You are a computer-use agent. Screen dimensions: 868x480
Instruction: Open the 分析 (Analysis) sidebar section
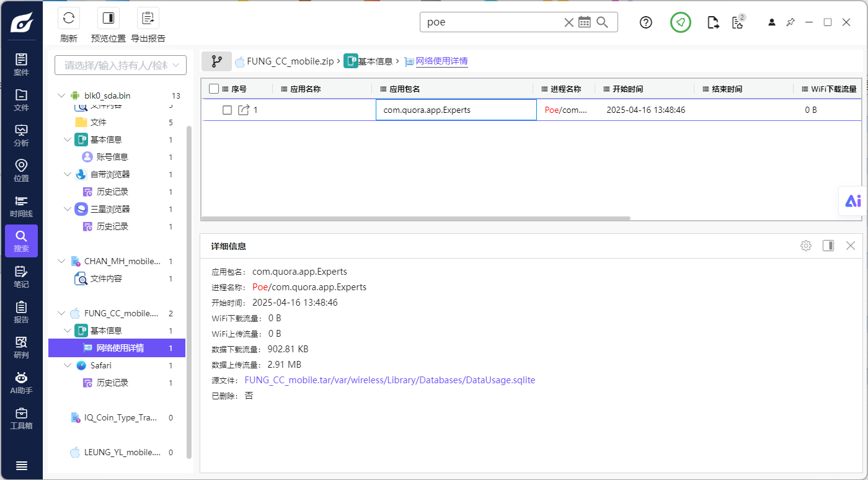[21, 135]
